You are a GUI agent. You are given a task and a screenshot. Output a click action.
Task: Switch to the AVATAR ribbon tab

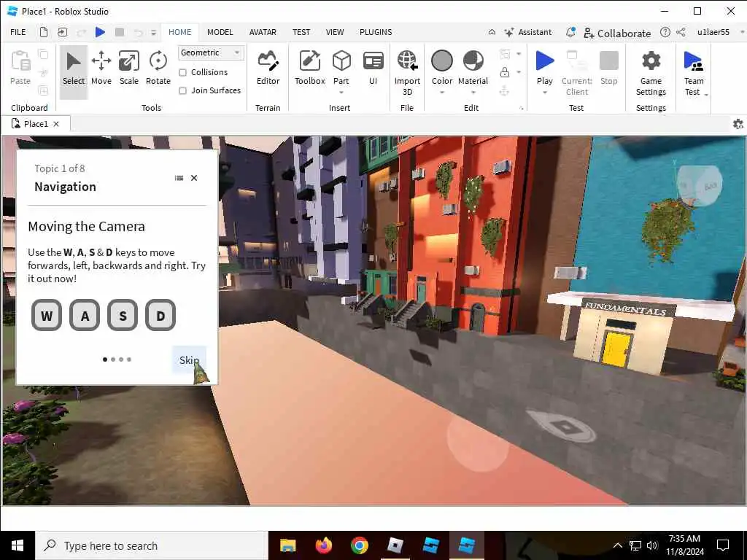263,32
